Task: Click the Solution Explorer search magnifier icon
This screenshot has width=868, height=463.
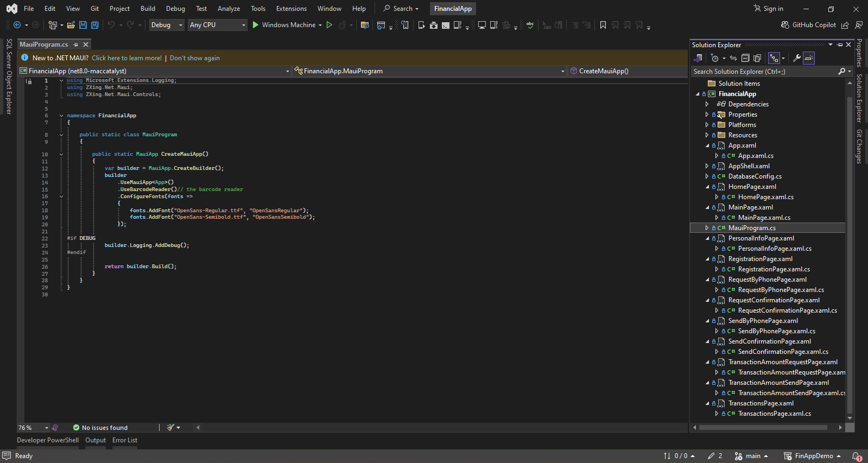Action: click(842, 72)
